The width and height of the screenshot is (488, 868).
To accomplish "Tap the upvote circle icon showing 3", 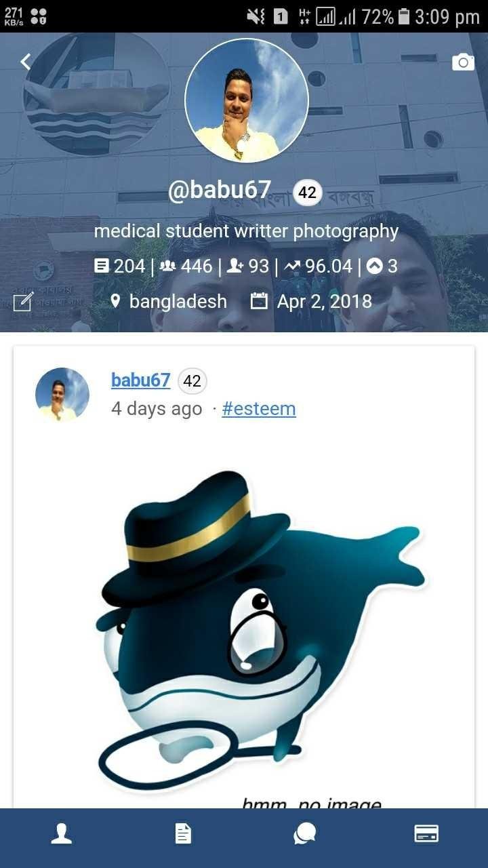I will click(374, 267).
